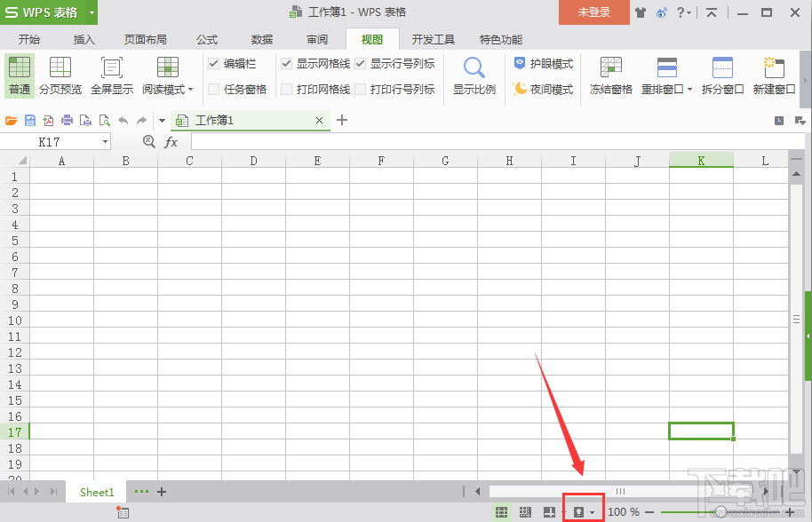Enable the 打印网格线 checkbox
This screenshot has width=812, height=522.
point(286,89)
